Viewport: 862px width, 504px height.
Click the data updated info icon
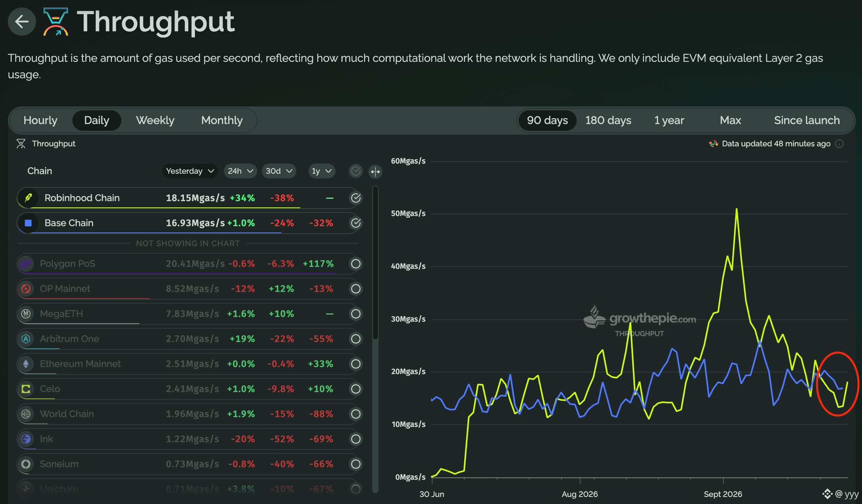click(839, 144)
